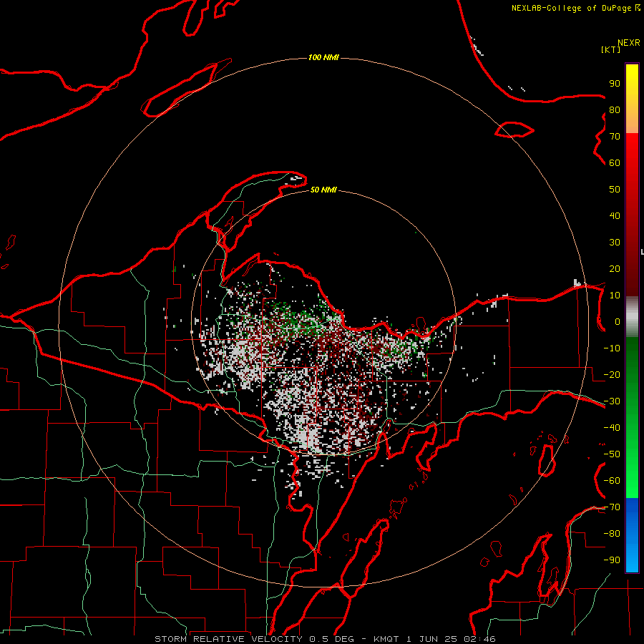Click the -90 value on the velocity scale
644x644 pixels.
[612, 560]
